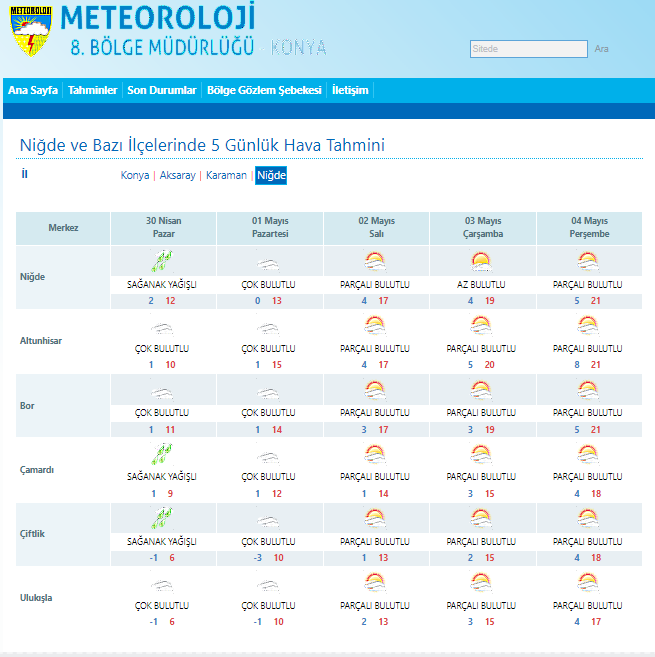
Task: Select the Niğde province tab
Action: point(271,175)
